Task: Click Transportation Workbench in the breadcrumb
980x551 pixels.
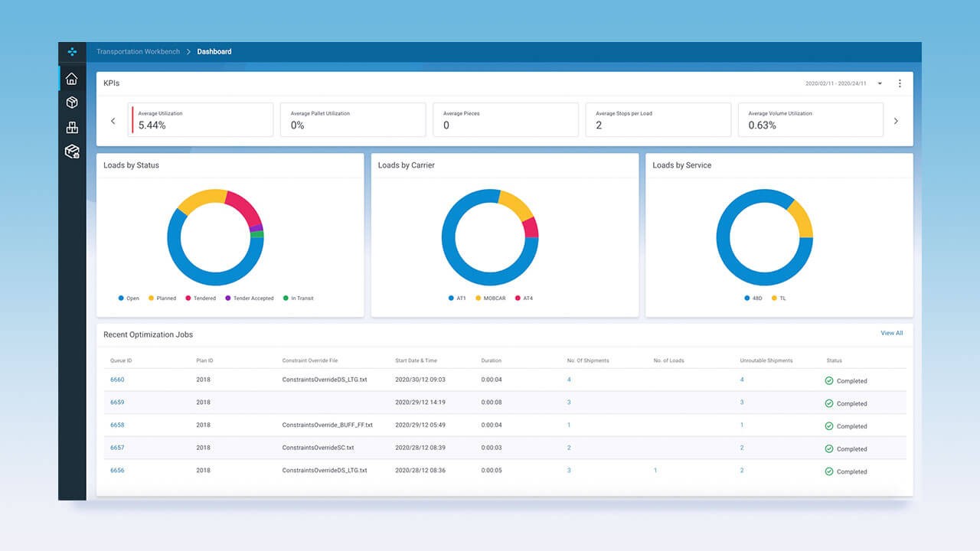Action: click(138, 51)
